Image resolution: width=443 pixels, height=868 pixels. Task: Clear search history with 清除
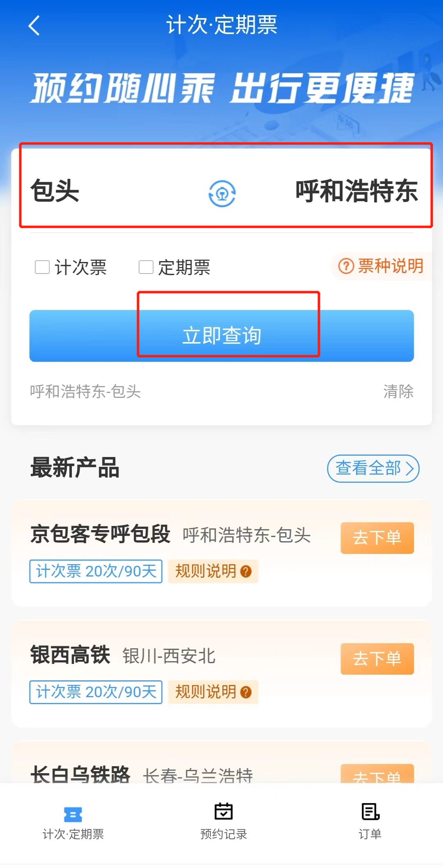click(398, 391)
